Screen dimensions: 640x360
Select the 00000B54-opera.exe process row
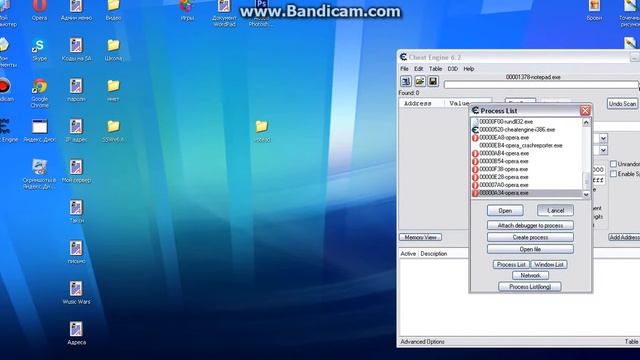click(x=527, y=161)
